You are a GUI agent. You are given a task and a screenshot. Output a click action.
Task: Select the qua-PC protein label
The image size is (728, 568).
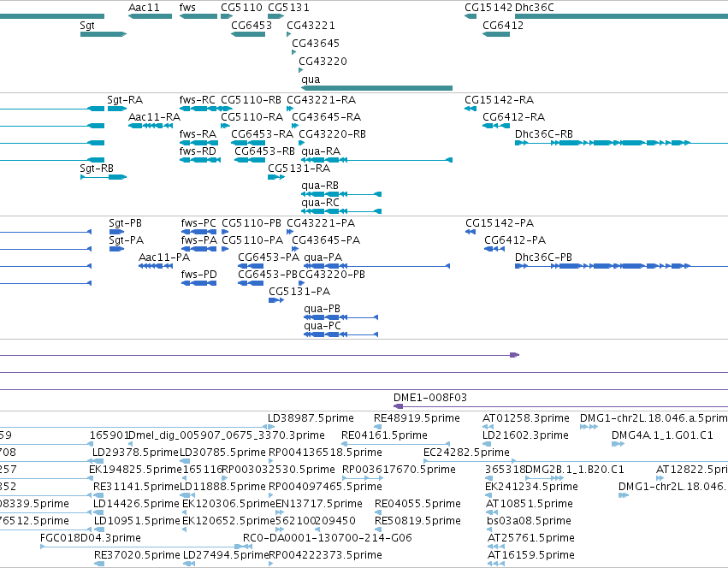click(323, 326)
